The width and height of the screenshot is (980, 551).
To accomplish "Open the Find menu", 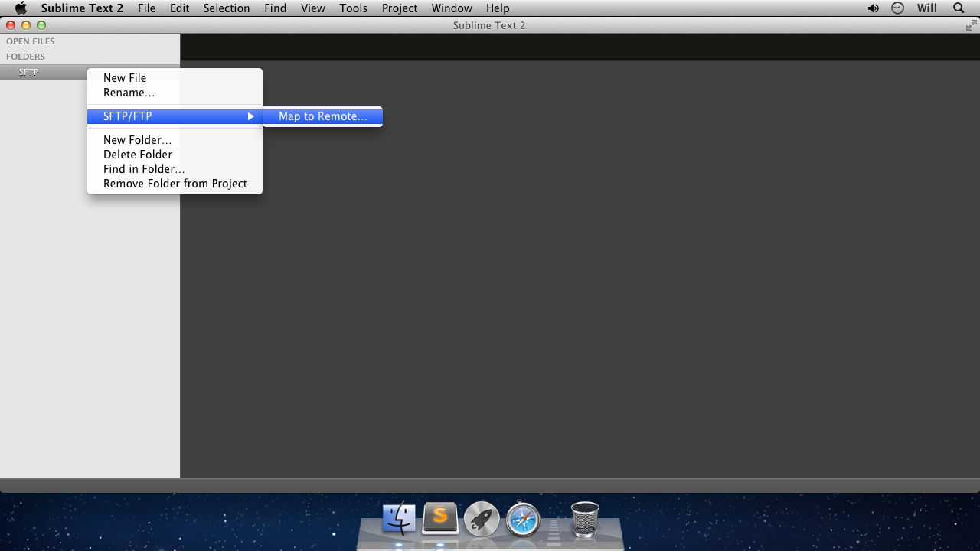I will (x=275, y=8).
